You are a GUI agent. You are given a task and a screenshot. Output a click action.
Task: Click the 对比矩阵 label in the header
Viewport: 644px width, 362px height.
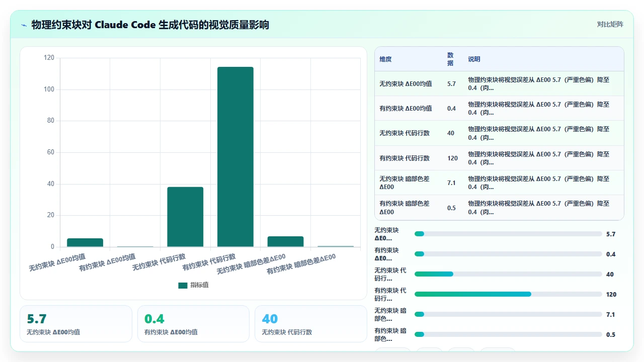tap(610, 24)
